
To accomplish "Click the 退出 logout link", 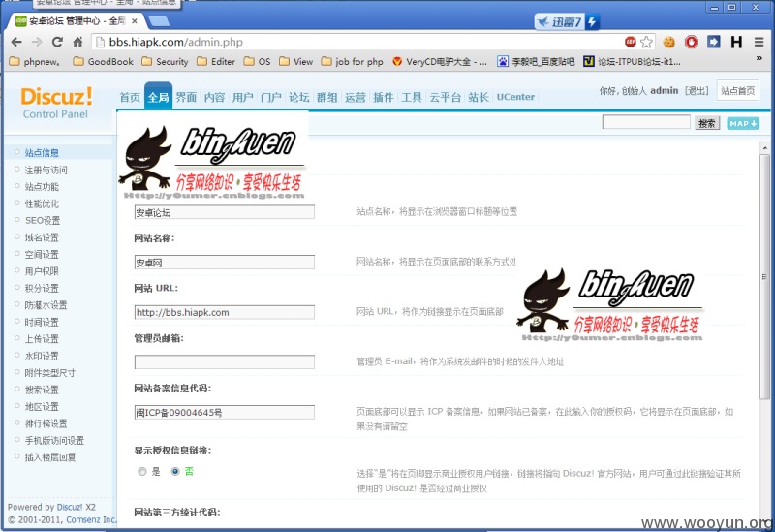I will click(697, 91).
